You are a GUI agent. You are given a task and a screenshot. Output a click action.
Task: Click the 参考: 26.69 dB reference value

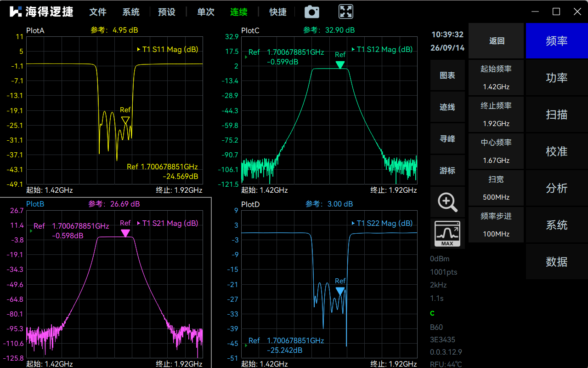pos(114,204)
